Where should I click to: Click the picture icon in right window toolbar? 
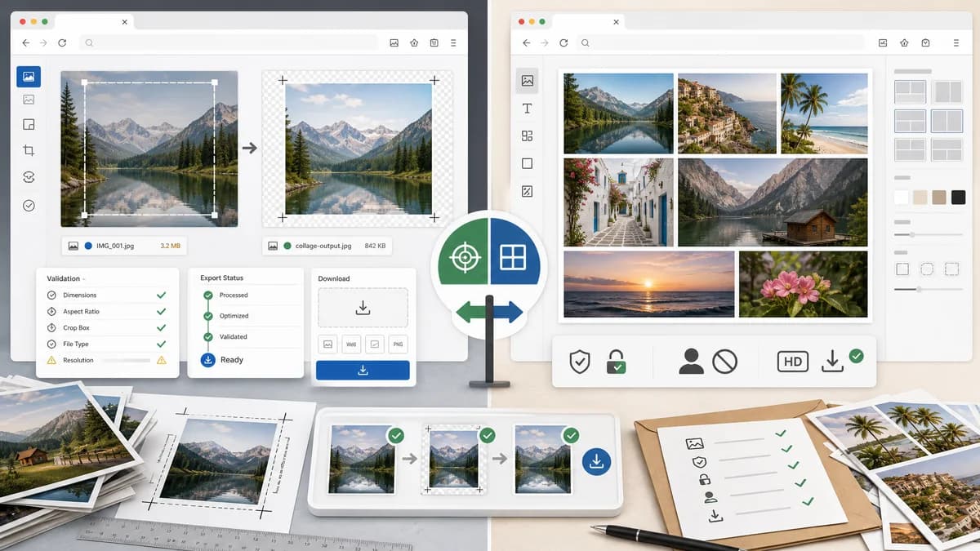[884, 42]
